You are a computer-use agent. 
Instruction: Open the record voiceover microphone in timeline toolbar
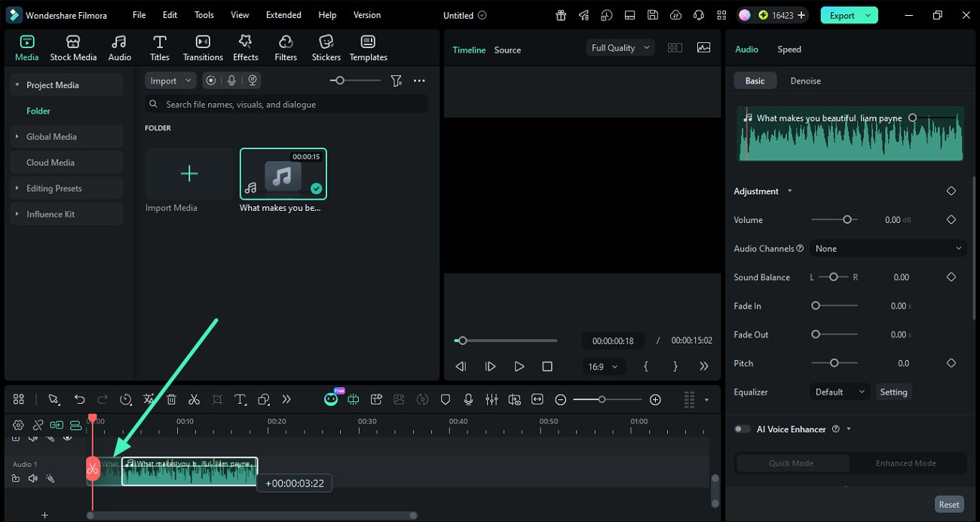click(468, 399)
